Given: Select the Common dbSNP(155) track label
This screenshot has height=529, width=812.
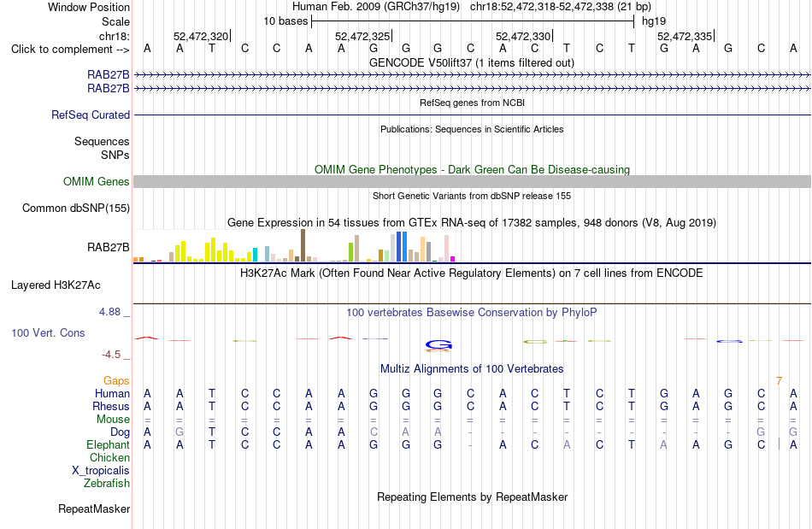Looking at the screenshot, I should click(x=76, y=208).
